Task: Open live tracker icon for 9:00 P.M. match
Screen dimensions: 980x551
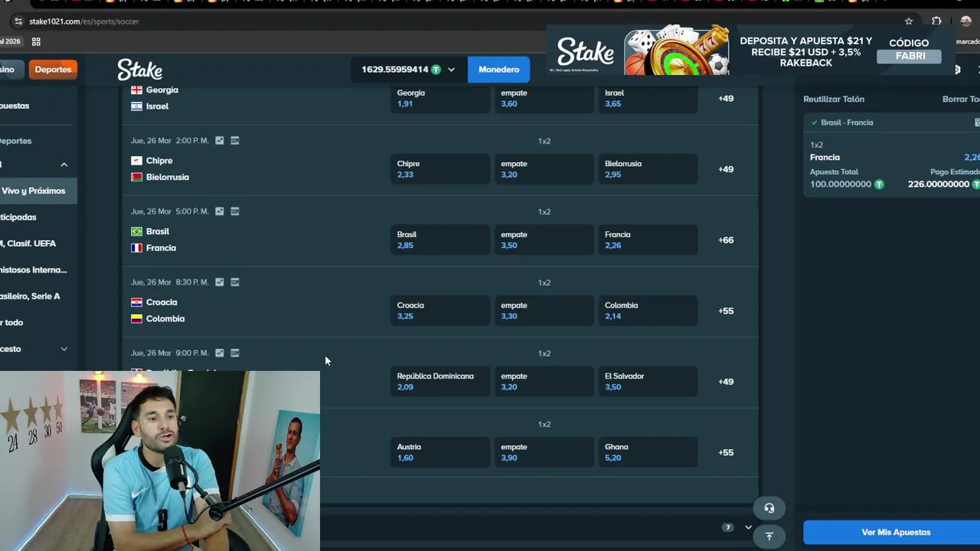Action: coord(235,353)
